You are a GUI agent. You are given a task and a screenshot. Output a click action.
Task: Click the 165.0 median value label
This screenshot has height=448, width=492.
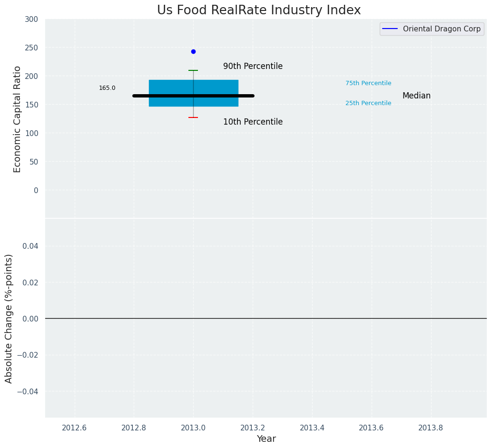[x=107, y=88]
